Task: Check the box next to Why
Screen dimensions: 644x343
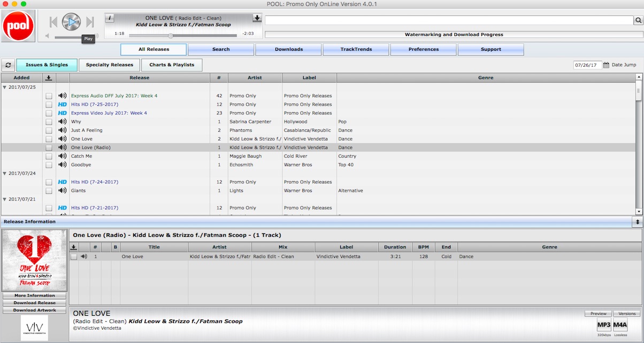Action: (49, 122)
